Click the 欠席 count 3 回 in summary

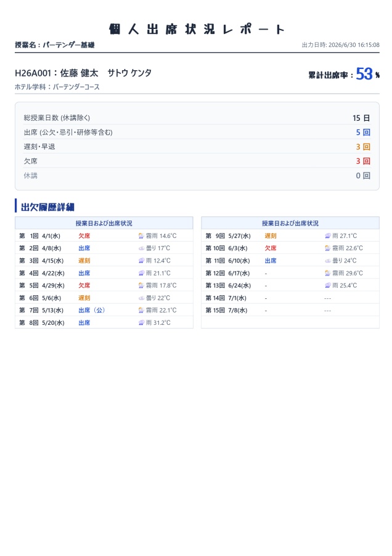click(x=363, y=161)
